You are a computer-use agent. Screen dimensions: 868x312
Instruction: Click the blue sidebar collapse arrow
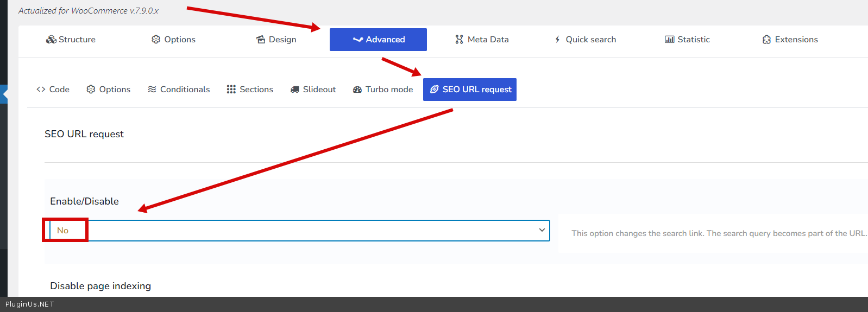pos(4,94)
